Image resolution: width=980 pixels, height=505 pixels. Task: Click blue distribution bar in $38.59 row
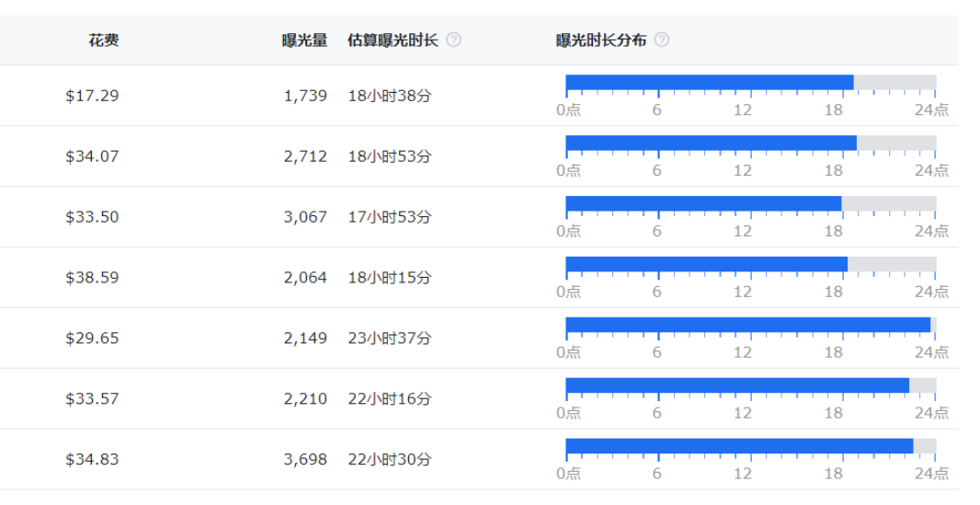[x=706, y=264]
